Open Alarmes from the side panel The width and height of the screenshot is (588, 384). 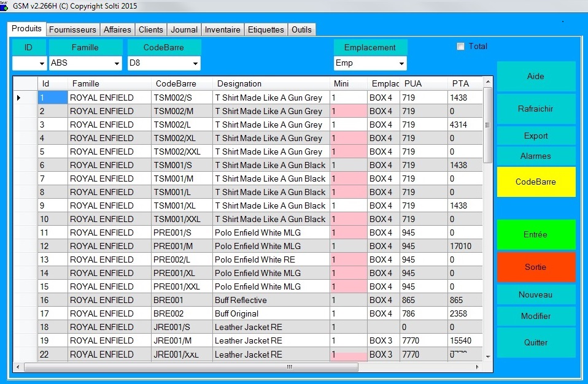point(536,156)
